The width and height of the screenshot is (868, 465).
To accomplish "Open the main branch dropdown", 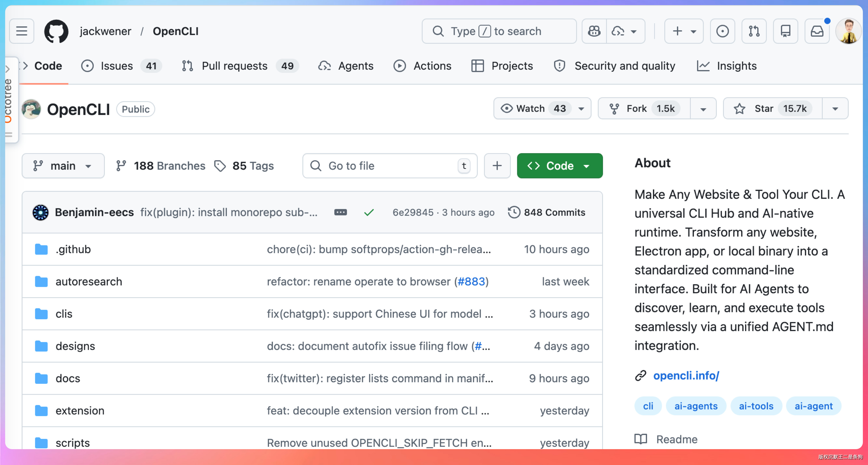I will (63, 166).
